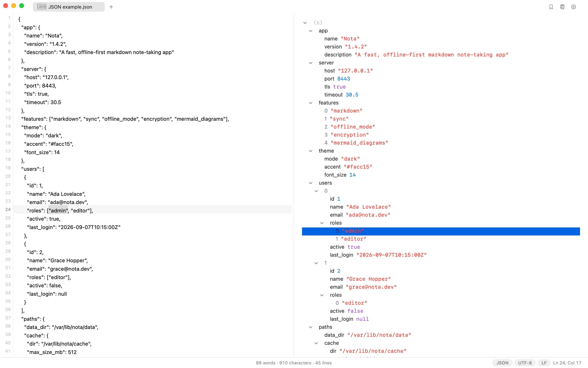This screenshot has height=368, width=588.
Task: Select the timeout 30.5 tree row
Action: pyautogui.click(x=441, y=95)
